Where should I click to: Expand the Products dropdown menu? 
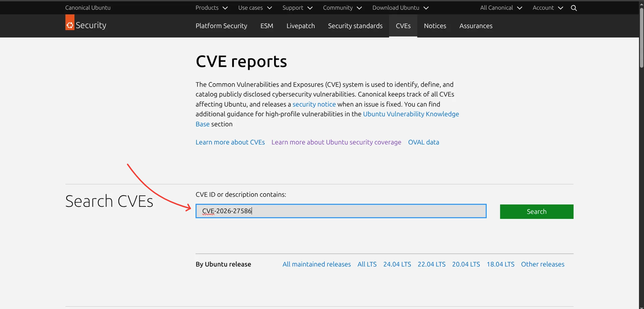coord(212,8)
